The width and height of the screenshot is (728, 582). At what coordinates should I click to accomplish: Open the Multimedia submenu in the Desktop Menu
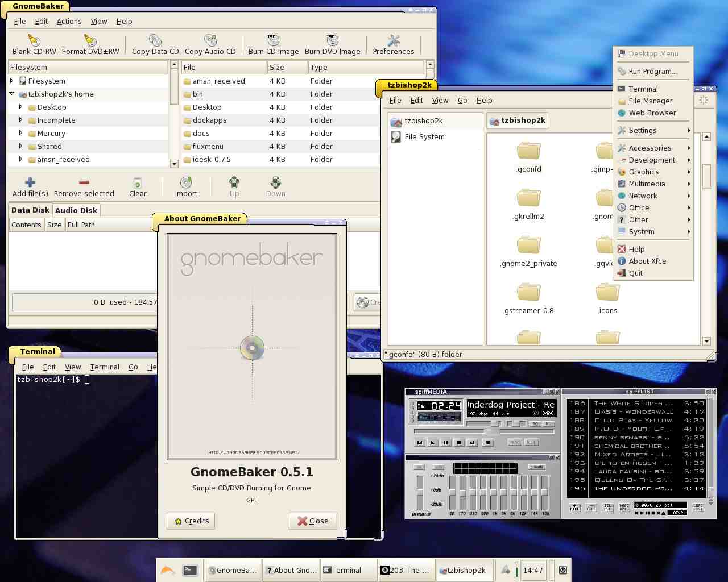click(653, 184)
